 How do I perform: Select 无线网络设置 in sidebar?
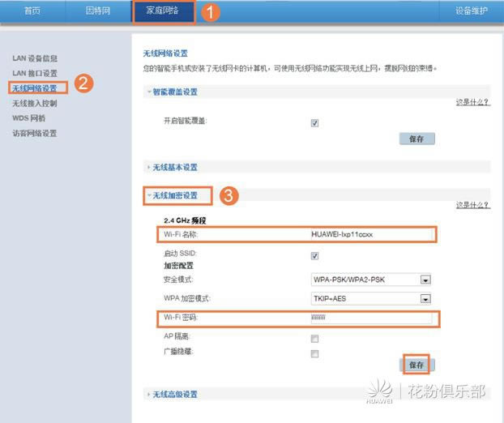click(35, 88)
